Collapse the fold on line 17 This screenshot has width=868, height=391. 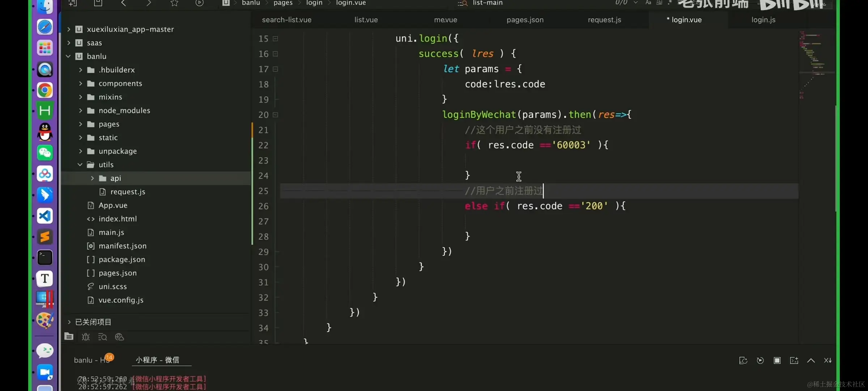point(275,69)
